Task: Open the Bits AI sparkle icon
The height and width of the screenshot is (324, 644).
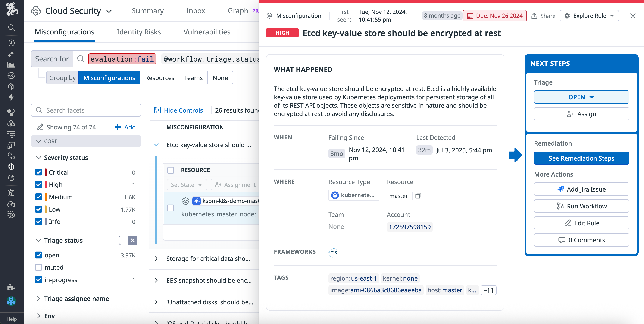Action: pyautogui.click(x=11, y=54)
